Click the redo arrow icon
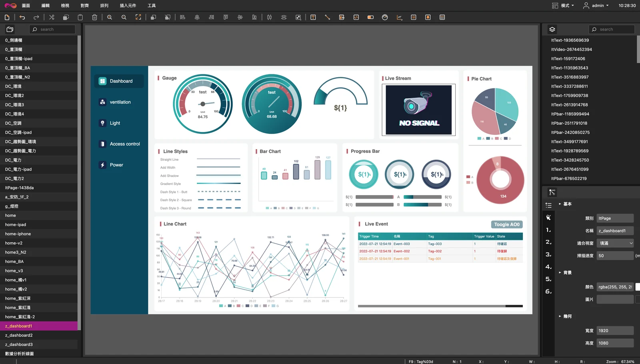 coord(36,17)
